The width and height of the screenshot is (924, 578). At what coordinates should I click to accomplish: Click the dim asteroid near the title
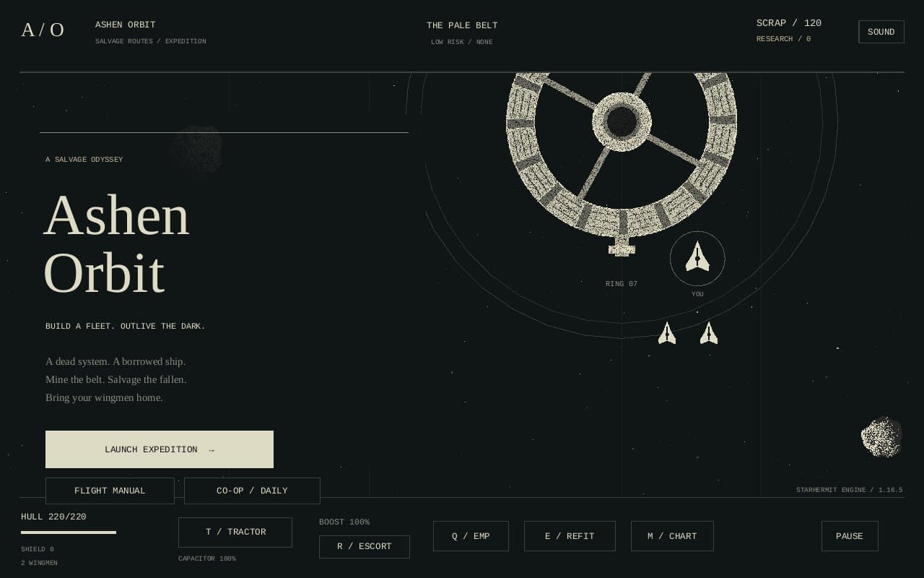[196, 150]
